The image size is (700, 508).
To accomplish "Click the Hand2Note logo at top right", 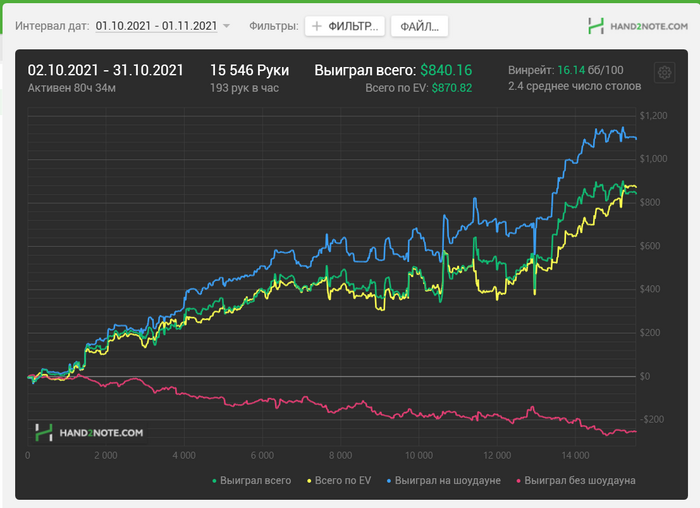I will [638, 26].
